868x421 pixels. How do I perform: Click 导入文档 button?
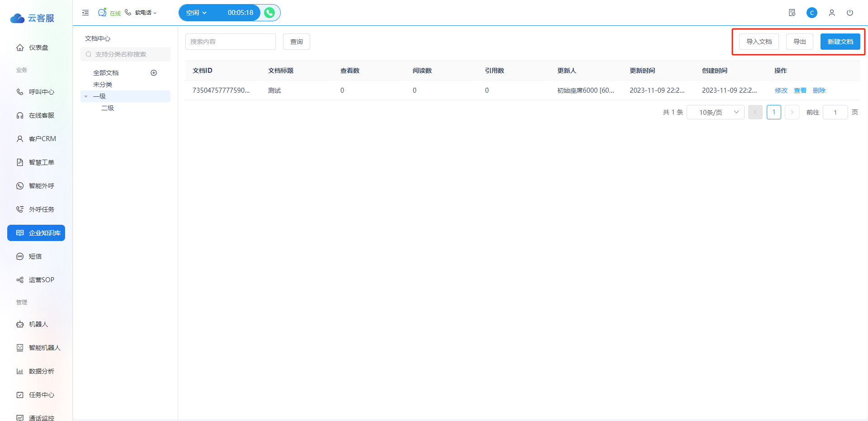click(x=759, y=42)
